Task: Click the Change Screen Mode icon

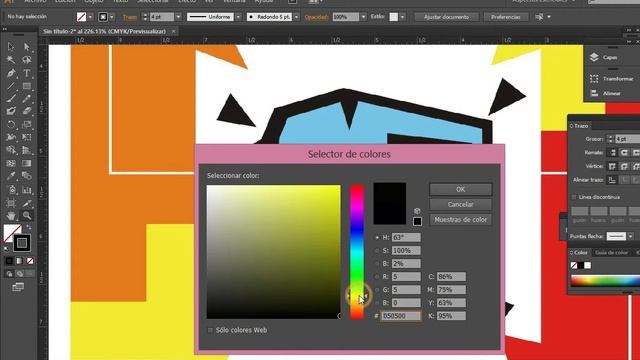Action: point(18,287)
